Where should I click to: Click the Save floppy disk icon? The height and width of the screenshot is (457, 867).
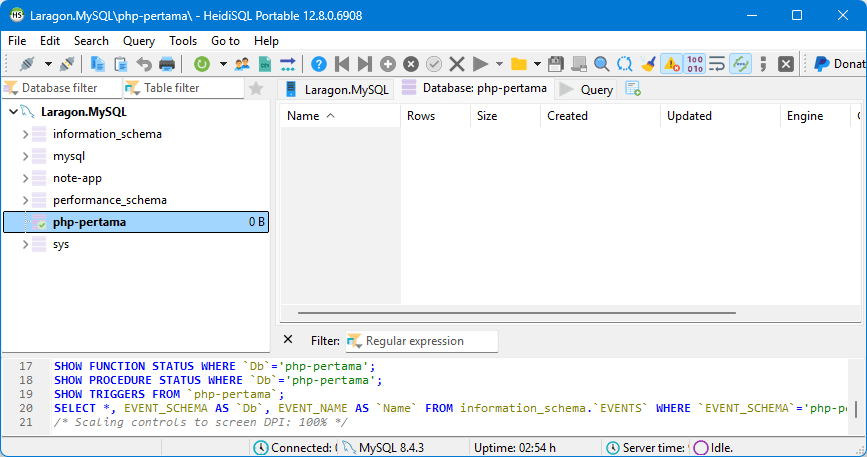tap(556, 64)
